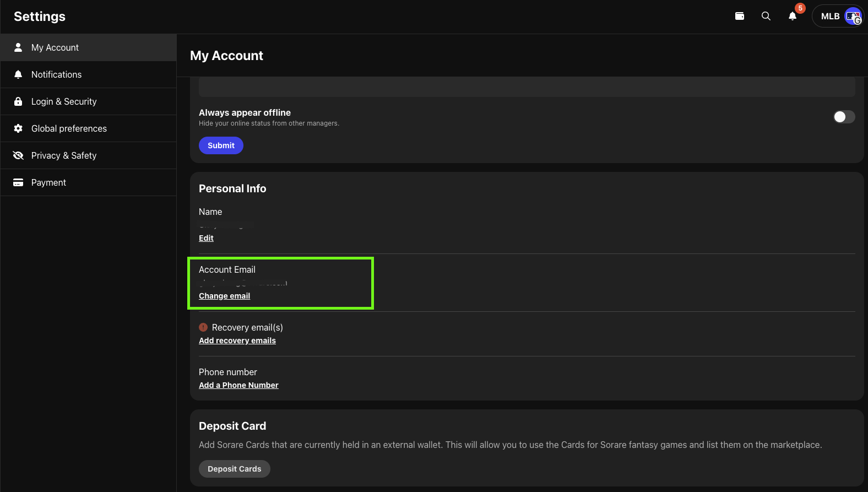Click Edit under Name
The width and height of the screenshot is (868, 492).
pyautogui.click(x=206, y=238)
